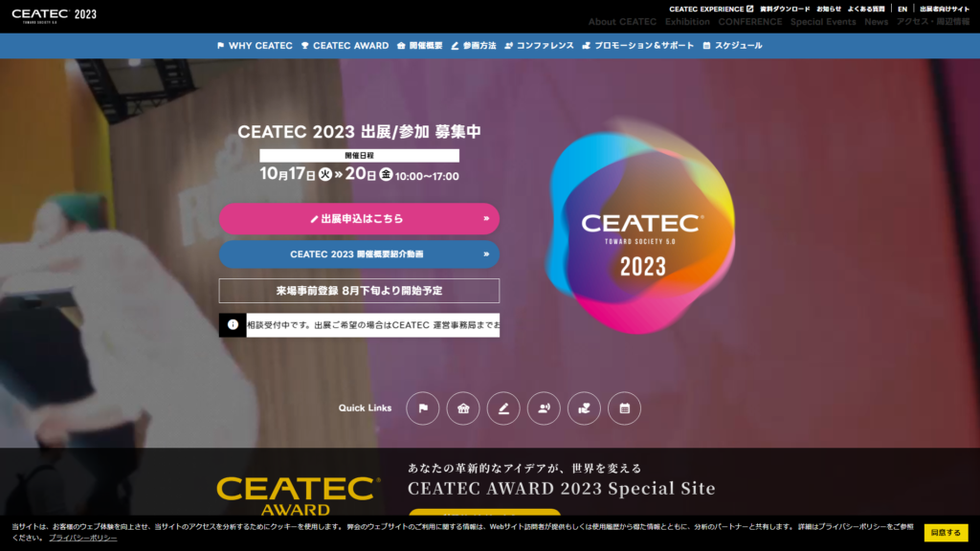Image resolution: width=980 pixels, height=551 pixels.
Task: Open Exhibition menu item
Action: [687, 22]
